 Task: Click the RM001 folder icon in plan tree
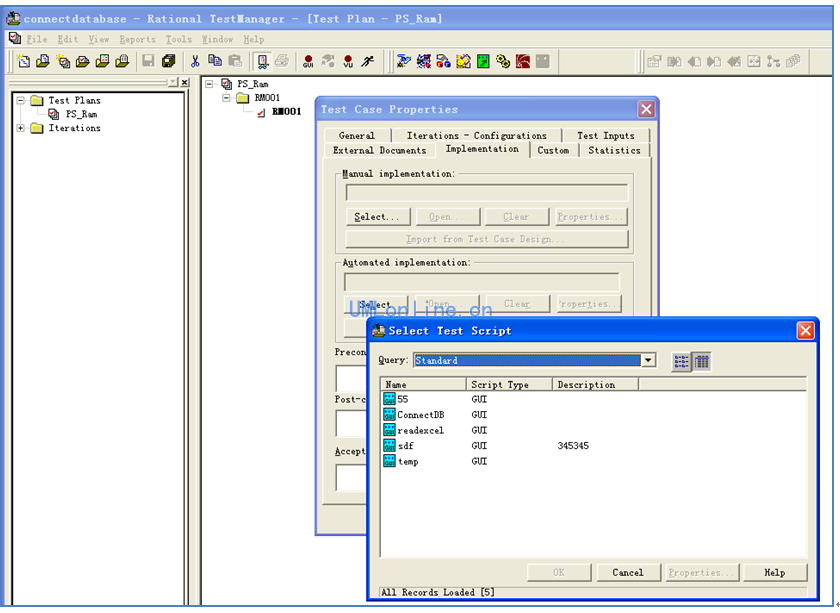point(243,98)
